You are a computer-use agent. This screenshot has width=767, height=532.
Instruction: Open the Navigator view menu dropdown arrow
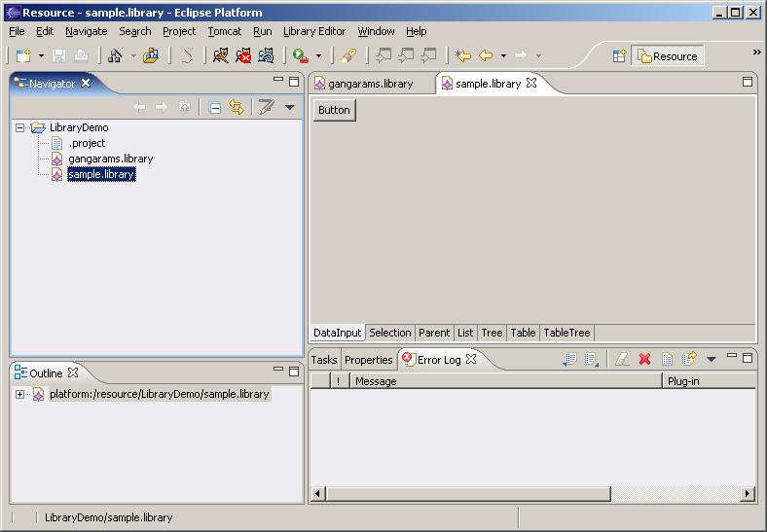pos(289,108)
